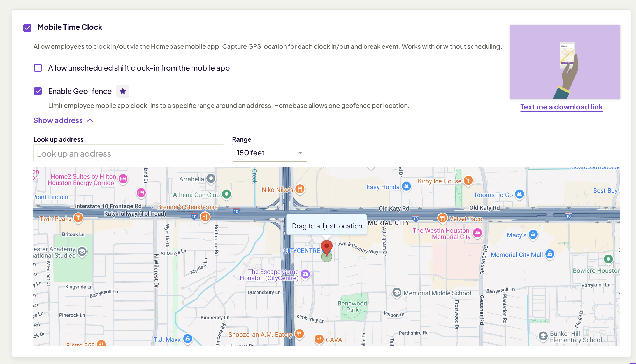
Task: Click the Look up address field
Action: (128, 153)
